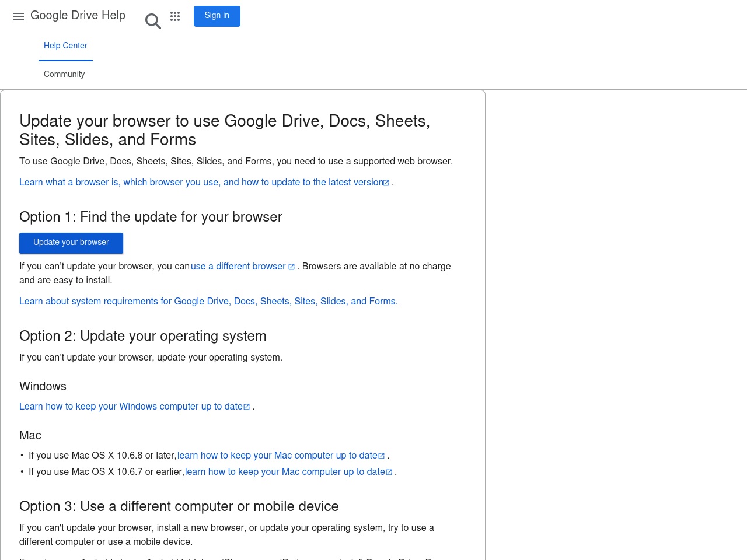This screenshot has width=747, height=560.
Task: Open the Google Drive Help title
Action: pyautogui.click(x=78, y=16)
